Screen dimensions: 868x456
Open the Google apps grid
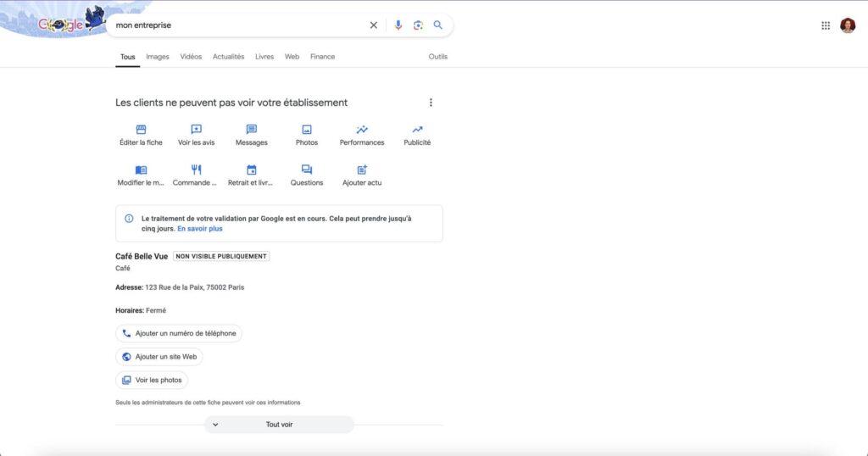coord(826,25)
